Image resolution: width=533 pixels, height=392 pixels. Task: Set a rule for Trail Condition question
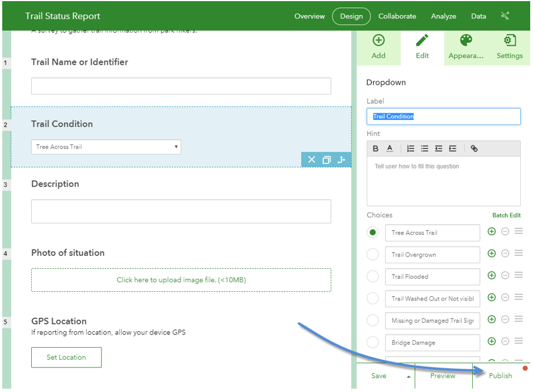point(341,159)
